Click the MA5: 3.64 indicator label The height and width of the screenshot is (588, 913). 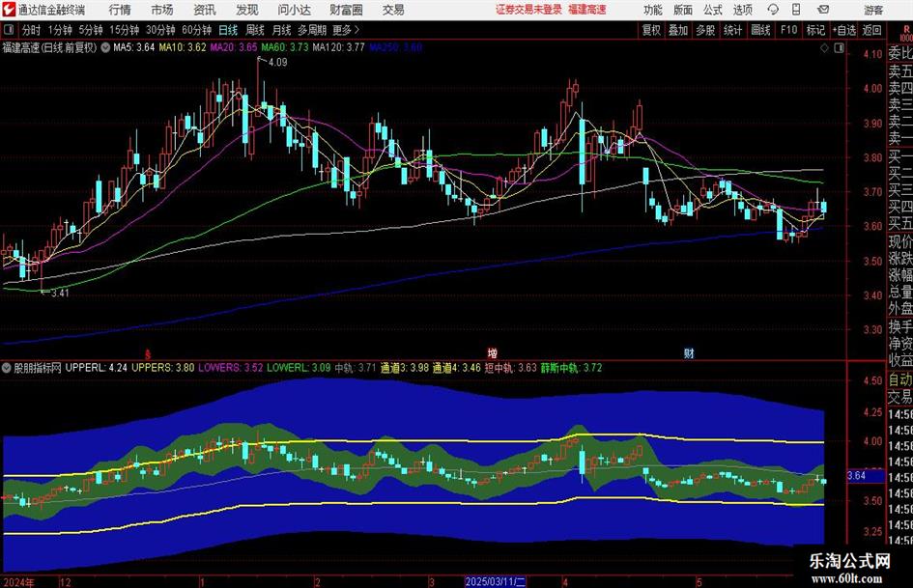pos(134,47)
